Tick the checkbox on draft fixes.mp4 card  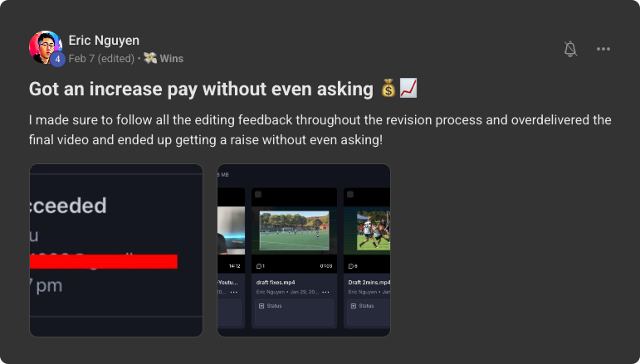[x=258, y=194]
